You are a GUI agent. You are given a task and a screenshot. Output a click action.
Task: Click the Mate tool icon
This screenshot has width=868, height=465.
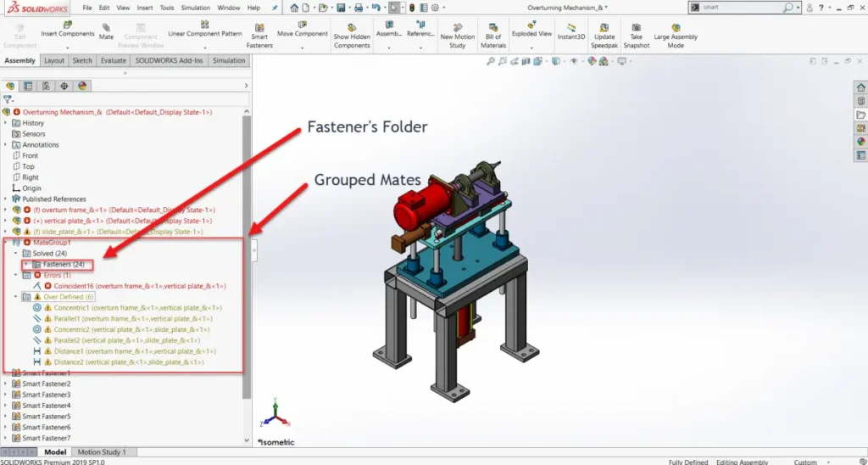point(106,26)
